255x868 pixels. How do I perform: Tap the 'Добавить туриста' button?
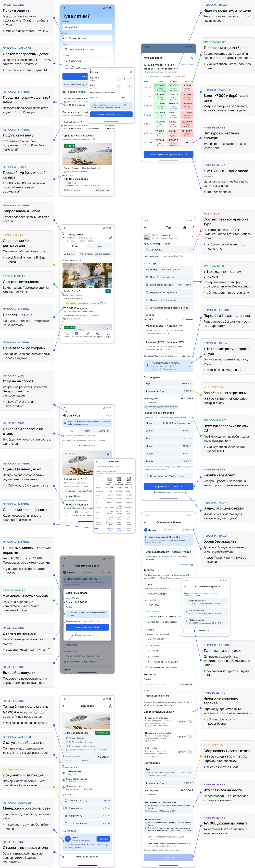click(205, 631)
